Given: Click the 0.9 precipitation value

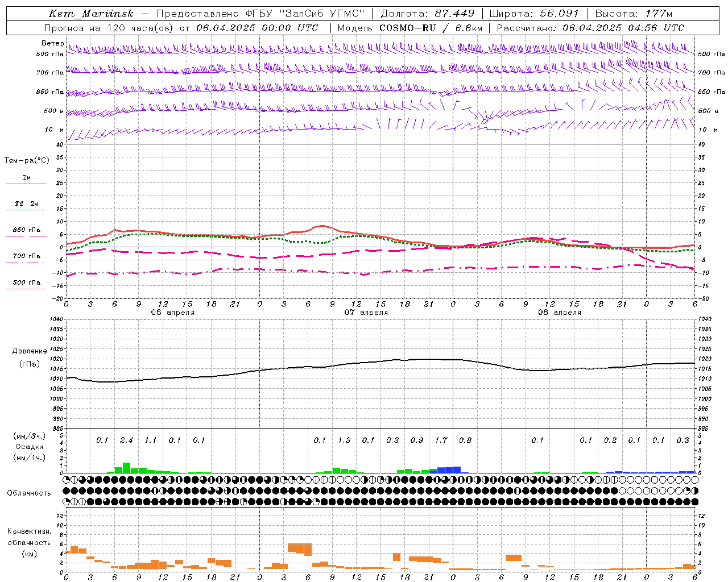Looking at the screenshot, I should 417,440.
